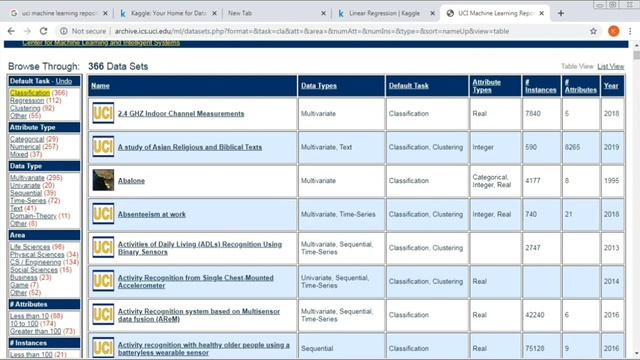Filter by Numerical attribute type
Image resolution: width=640 pixels, height=360 pixels.
coord(25,147)
